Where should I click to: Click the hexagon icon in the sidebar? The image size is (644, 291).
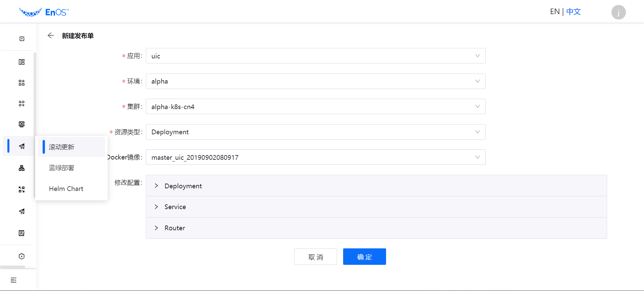tap(22, 256)
